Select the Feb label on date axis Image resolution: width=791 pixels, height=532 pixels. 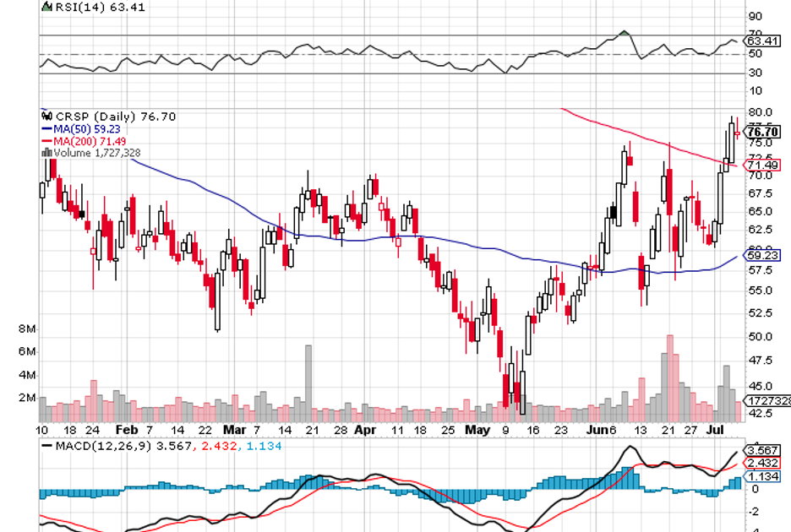point(125,429)
